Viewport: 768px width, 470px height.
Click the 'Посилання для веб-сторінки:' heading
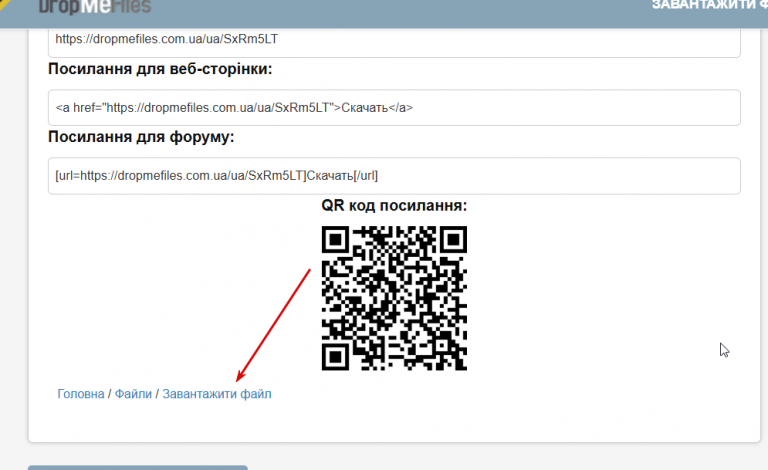160,69
